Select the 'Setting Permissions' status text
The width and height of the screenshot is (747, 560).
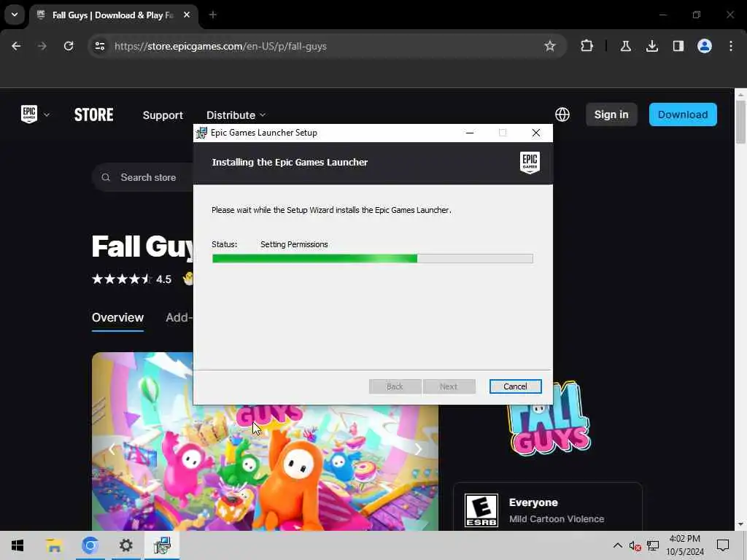tap(294, 244)
